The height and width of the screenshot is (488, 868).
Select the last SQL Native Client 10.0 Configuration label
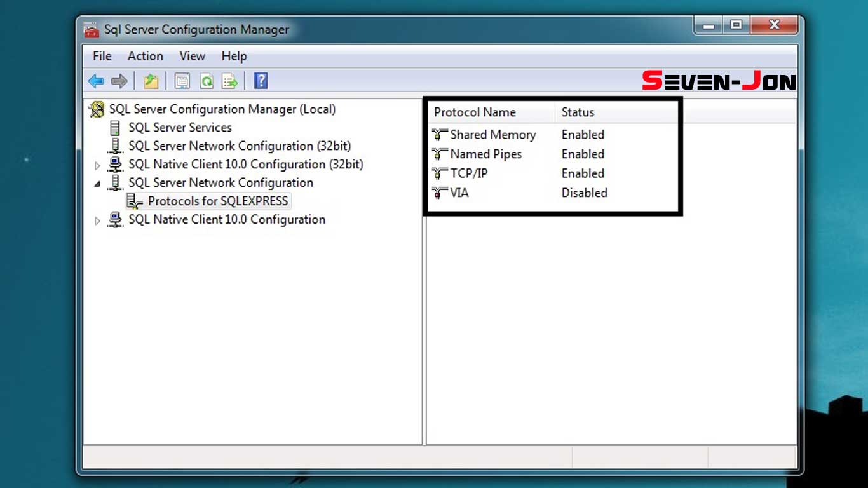(227, 220)
